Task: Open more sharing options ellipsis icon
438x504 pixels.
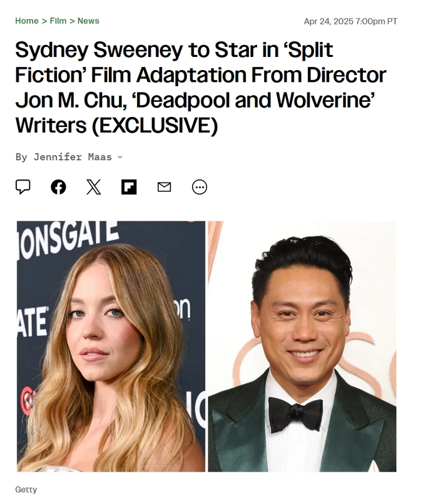Action: click(200, 187)
